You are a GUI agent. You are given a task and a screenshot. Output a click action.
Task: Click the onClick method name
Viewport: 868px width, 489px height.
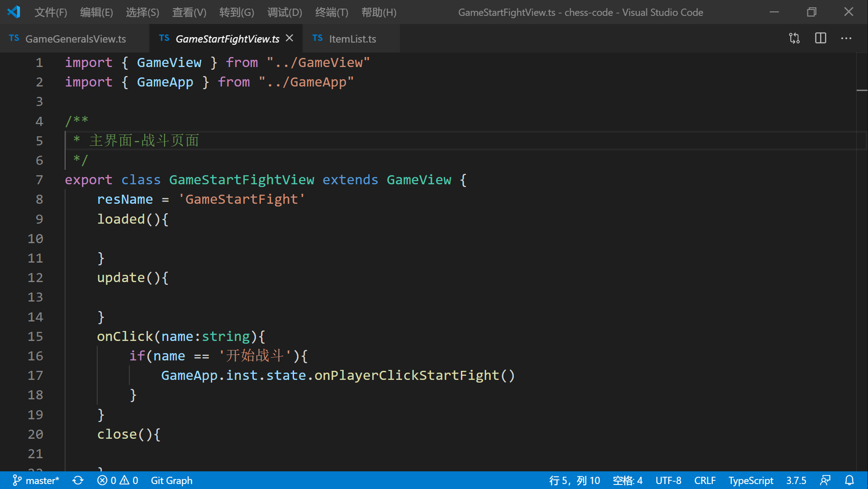click(125, 336)
